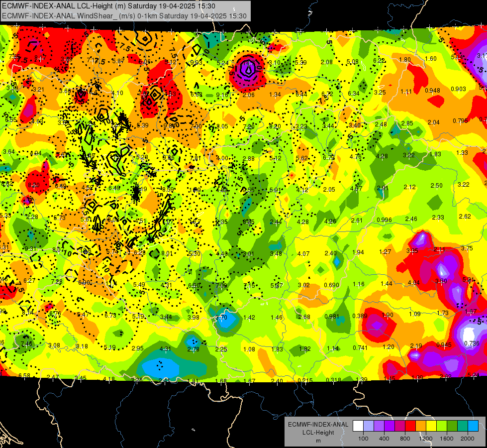Click the wind shear value 1.90
487x448 pixels.
coord(388,315)
